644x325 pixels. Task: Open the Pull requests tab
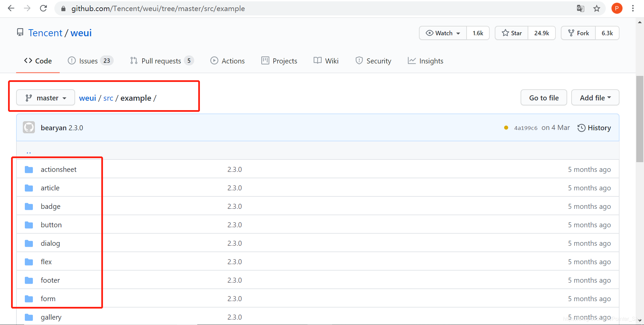coord(162,61)
